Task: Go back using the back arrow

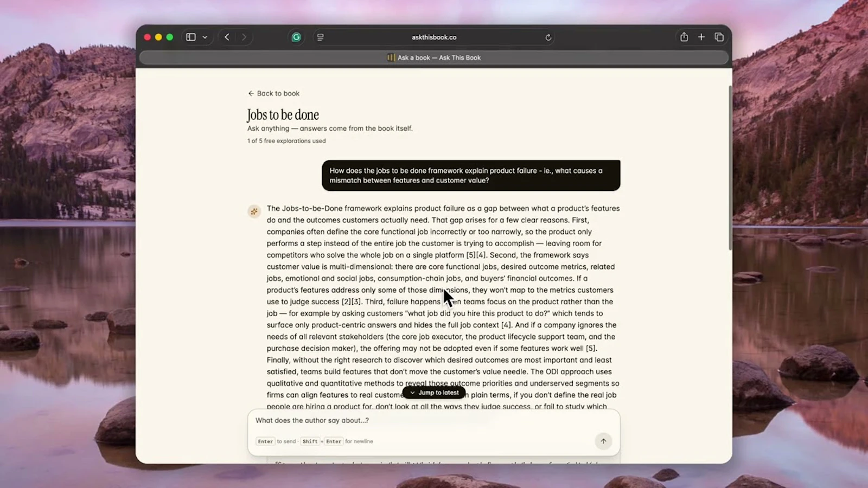Action: [x=227, y=37]
